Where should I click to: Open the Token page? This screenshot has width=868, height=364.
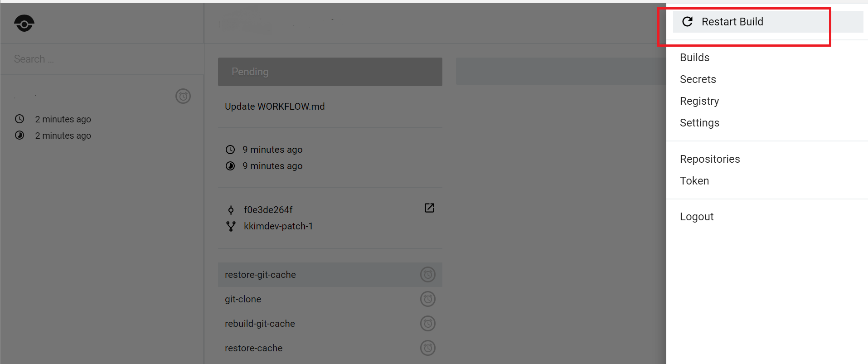(694, 181)
